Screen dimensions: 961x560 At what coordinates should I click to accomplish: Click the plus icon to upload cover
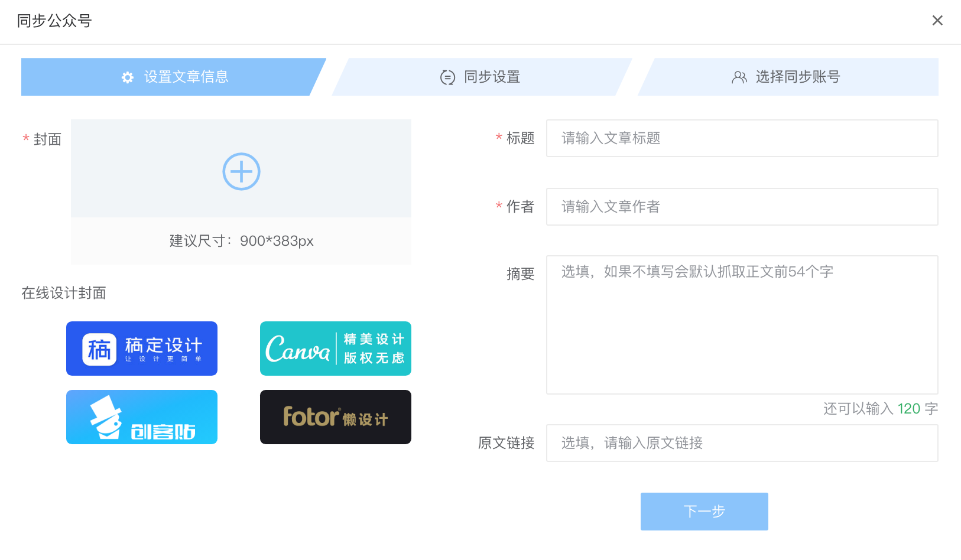pyautogui.click(x=241, y=172)
